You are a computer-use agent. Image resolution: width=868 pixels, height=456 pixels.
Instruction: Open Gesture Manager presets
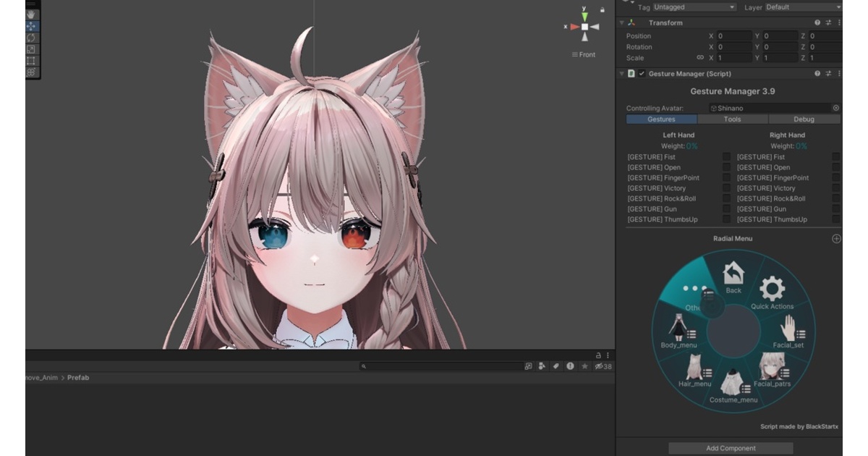(828, 73)
